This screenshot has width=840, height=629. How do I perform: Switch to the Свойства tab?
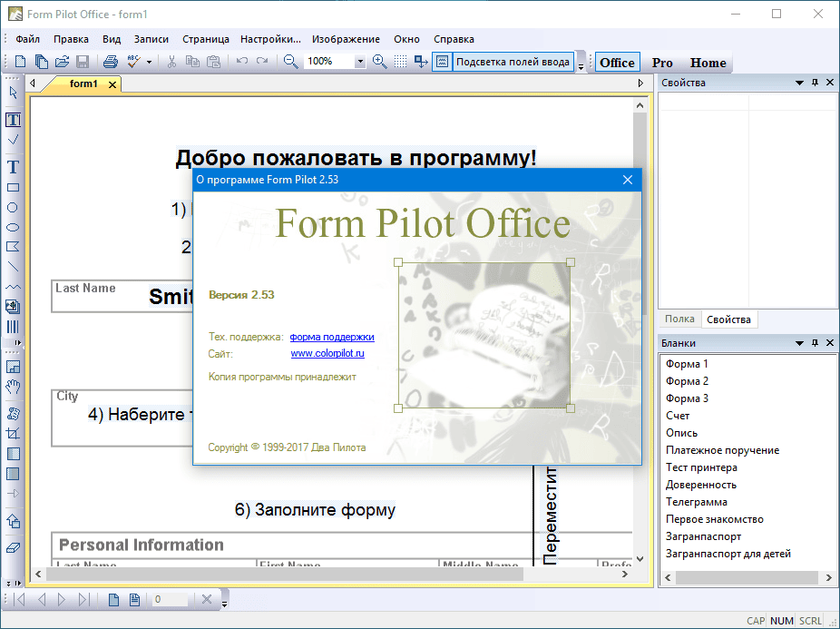pyautogui.click(x=728, y=319)
